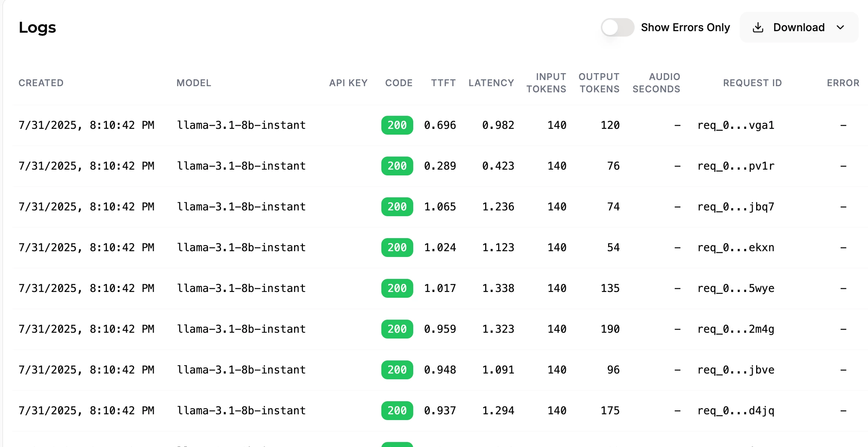This screenshot has height=447, width=868.
Task: Click TTFT value 0.696
Action: pyautogui.click(x=440, y=125)
